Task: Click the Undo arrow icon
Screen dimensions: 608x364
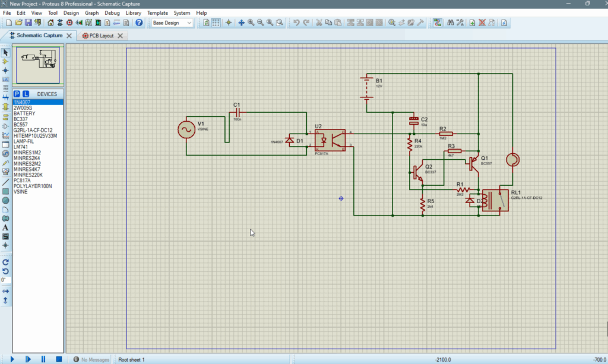Action: pyautogui.click(x=296, y=23)
